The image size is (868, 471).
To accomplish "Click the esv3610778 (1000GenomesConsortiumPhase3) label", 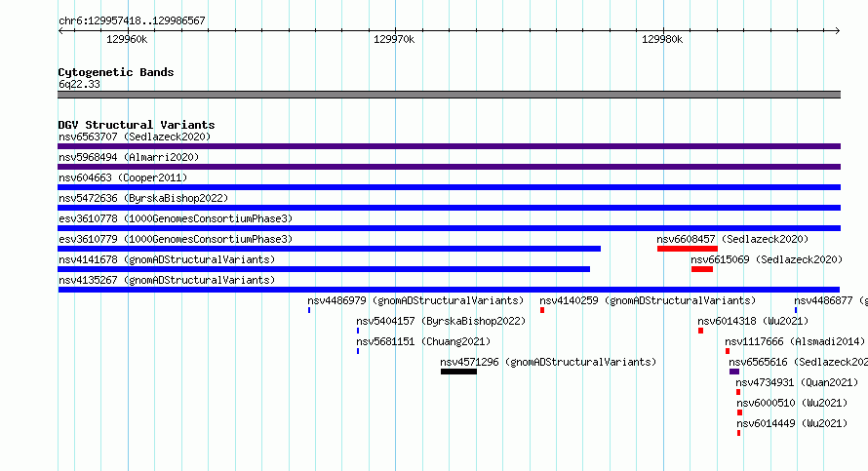I will [176, 218].
